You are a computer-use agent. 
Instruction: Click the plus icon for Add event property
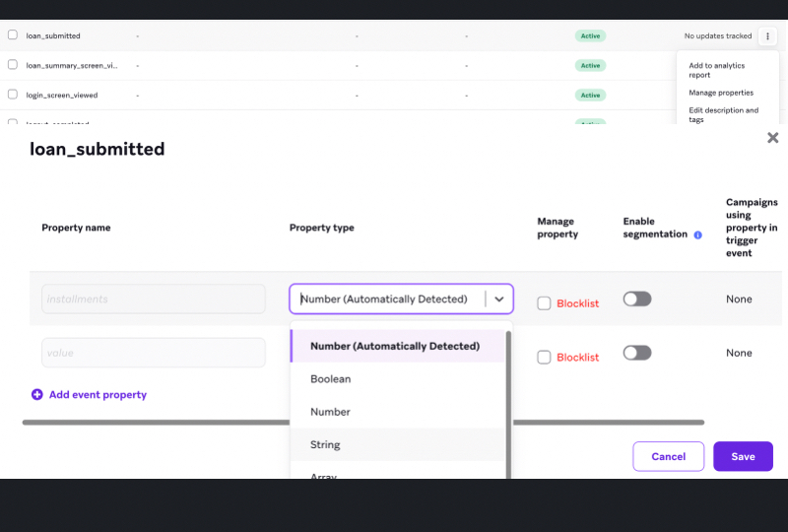tap(37, 394)
